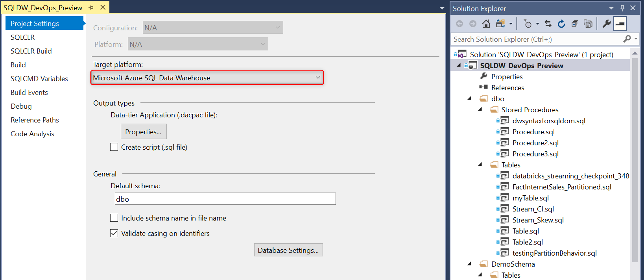Open the Reference Paths page
Image resolution: width=644 pixels, height=280 pixels.
35,120
